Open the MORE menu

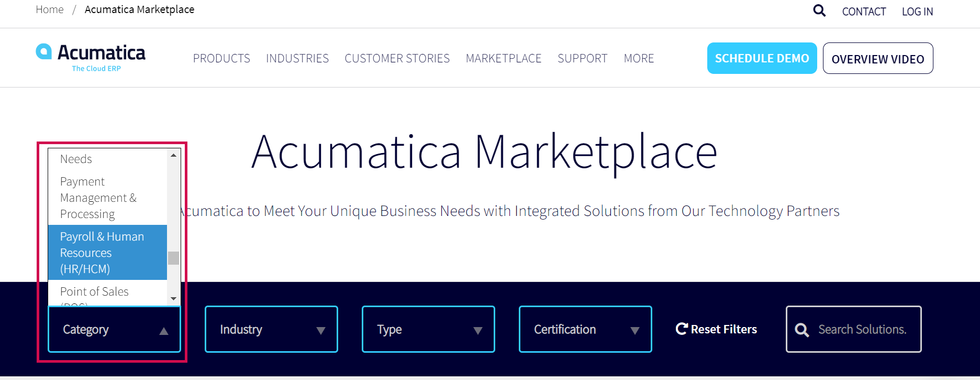pyautogui.click(x=639, y=58)
